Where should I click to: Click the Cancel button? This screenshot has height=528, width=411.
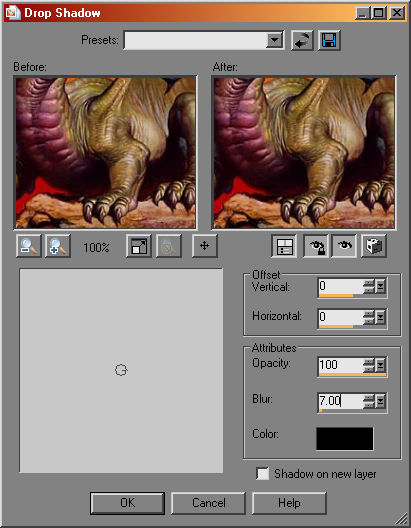208,503
